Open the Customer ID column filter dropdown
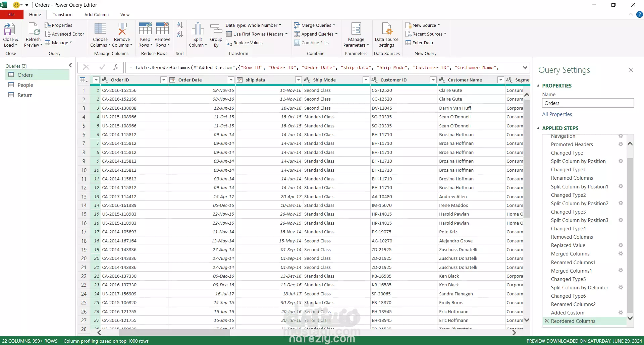This screenshot has width=644, height=345. coord(433,80)
